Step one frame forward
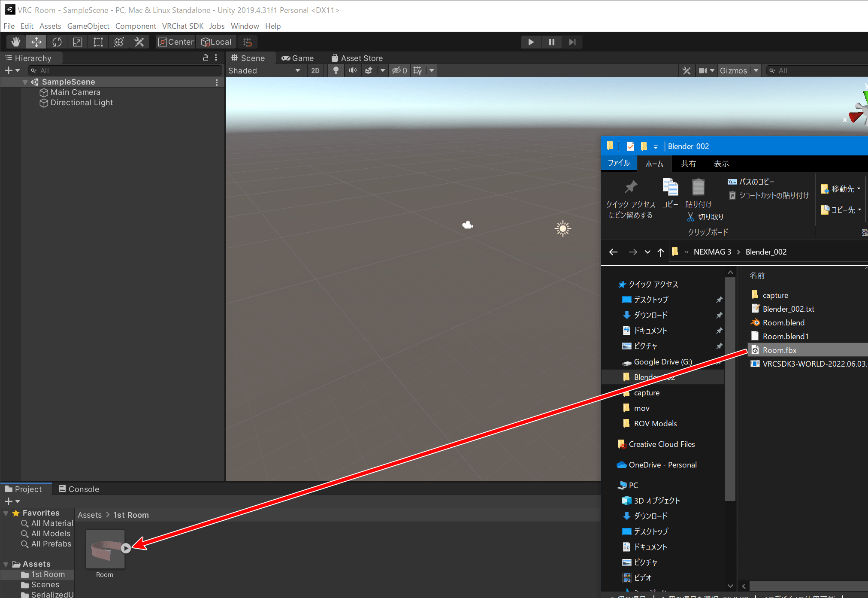 click(x=572, y=42)
